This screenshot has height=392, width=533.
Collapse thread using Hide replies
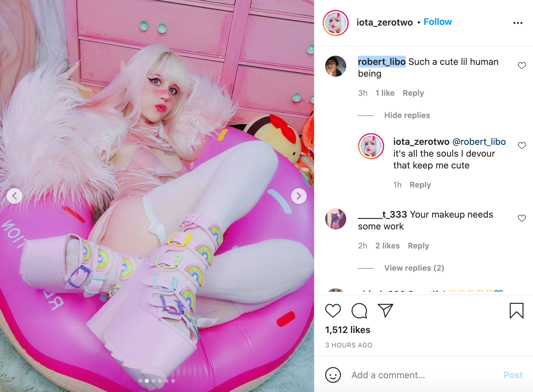coord(407,115)
